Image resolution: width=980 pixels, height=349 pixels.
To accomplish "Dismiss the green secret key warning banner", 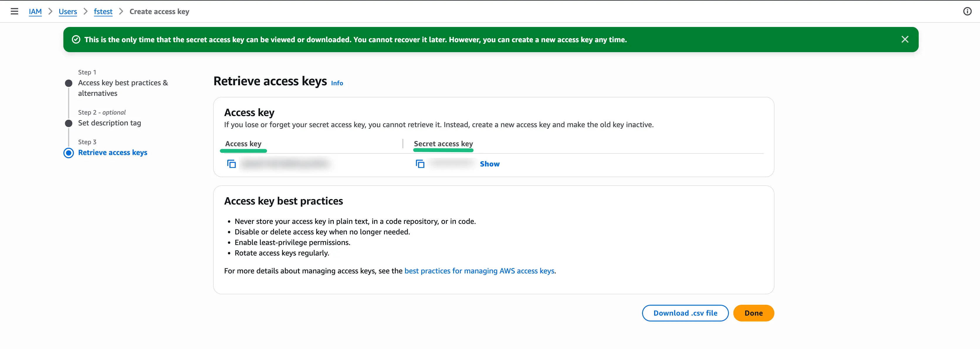I will (905, 39).
